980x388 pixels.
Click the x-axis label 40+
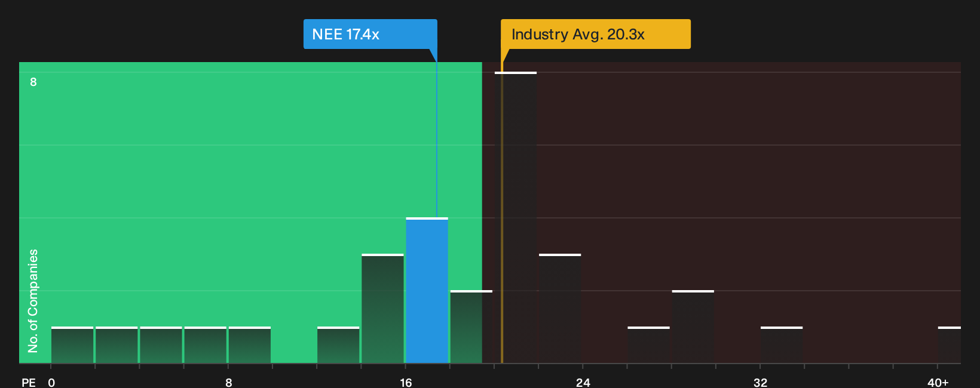(x=938, y=382)
